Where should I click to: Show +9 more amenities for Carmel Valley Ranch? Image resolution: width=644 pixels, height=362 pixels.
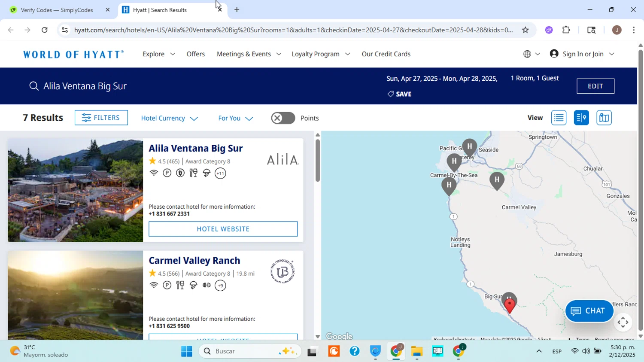220,286
